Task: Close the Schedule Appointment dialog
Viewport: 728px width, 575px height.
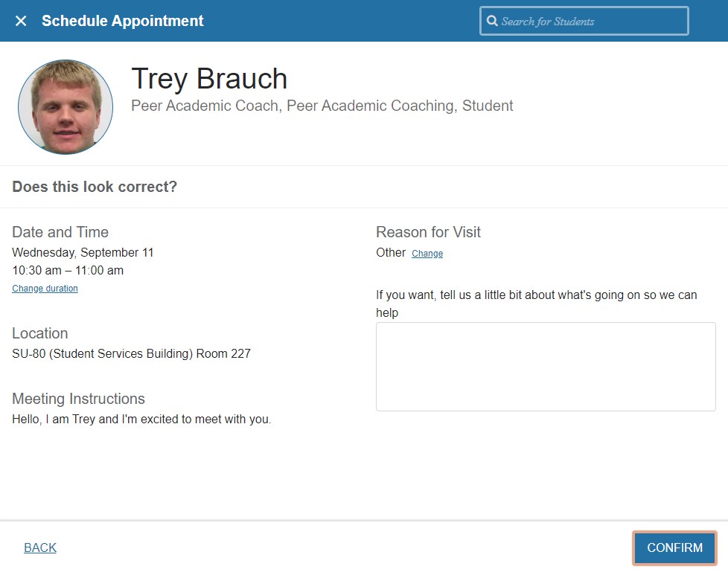Action: pyautogui.click(x=21, y=21)
